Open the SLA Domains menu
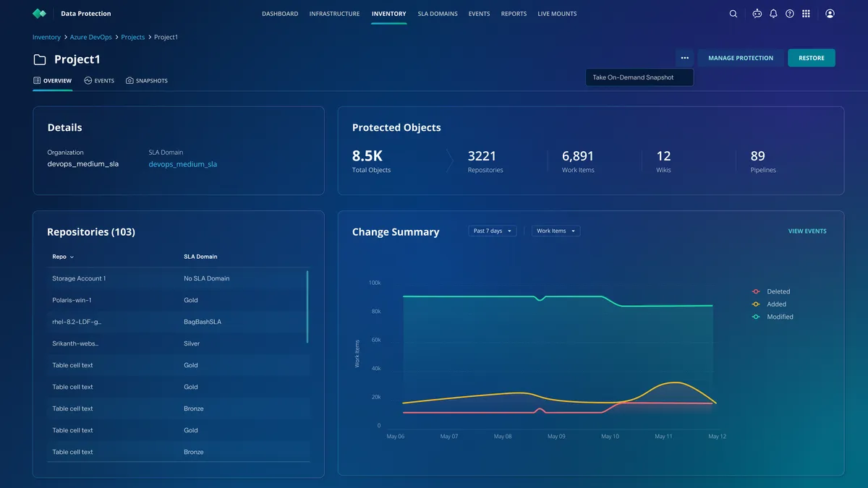The height and width of the screenshot is (488, 868). pyautogui.click(x=438, y=14)
